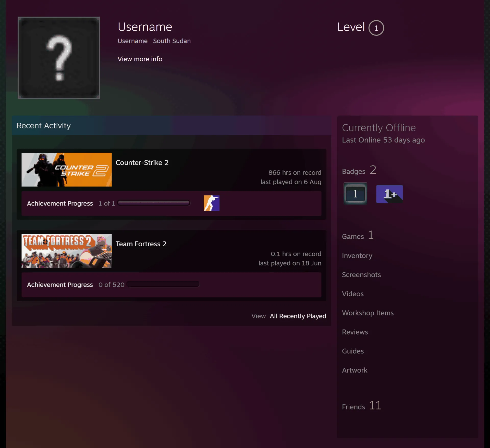Click the Counter-Strike 2 achievement progress bar
The width and height of the screenshot is (490, 448).
pyautogui.click(x=154, y=203)
